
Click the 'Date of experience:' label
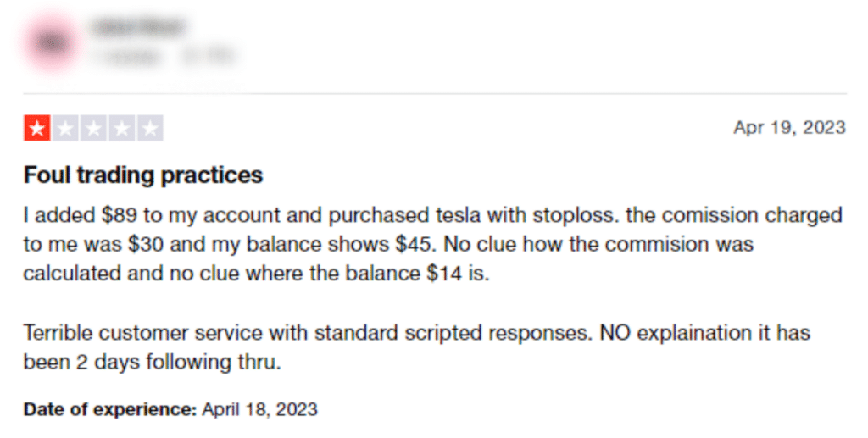pos(110,409)
